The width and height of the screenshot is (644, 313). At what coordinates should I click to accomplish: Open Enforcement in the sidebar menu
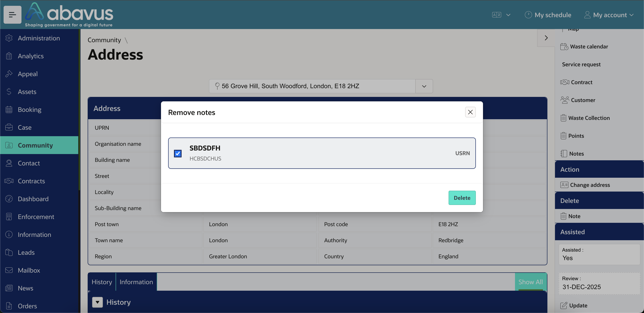pyautogui.click(x=36, y=217)
